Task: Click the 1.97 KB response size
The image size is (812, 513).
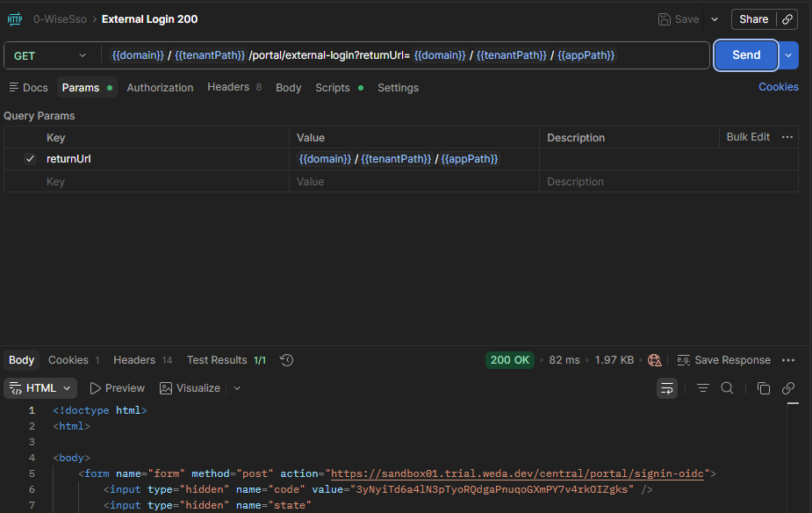Action: [614, 360]
